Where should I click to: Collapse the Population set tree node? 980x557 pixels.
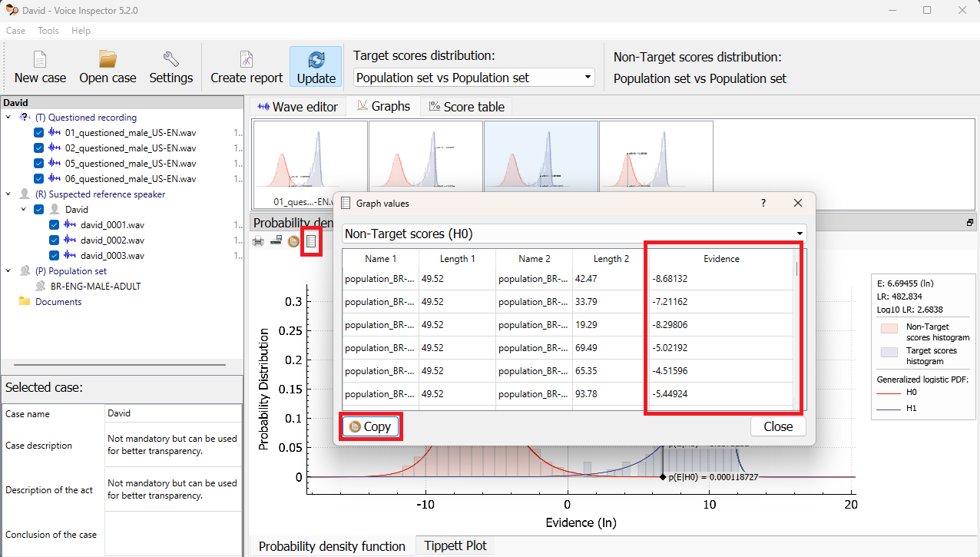tap(8, 271)
